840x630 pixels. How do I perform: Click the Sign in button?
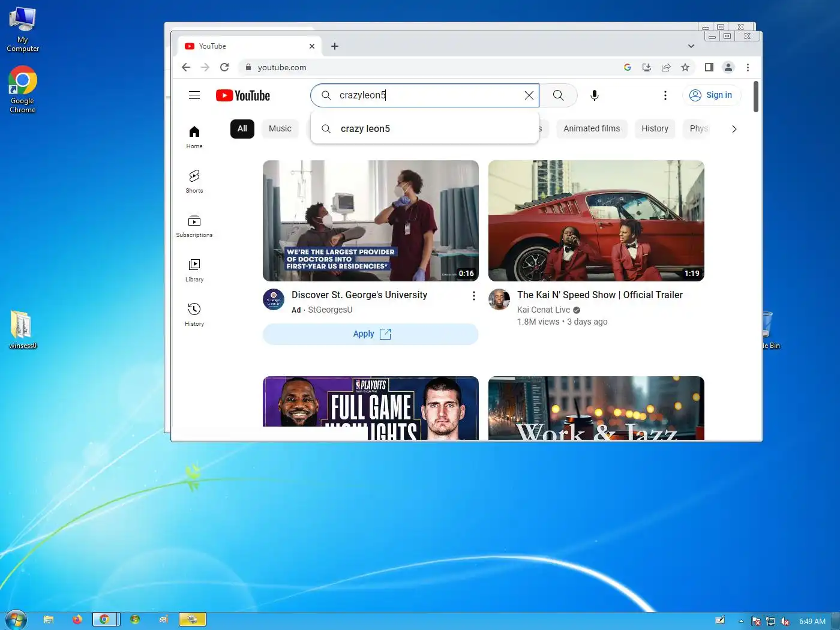(x=711, y=95)
